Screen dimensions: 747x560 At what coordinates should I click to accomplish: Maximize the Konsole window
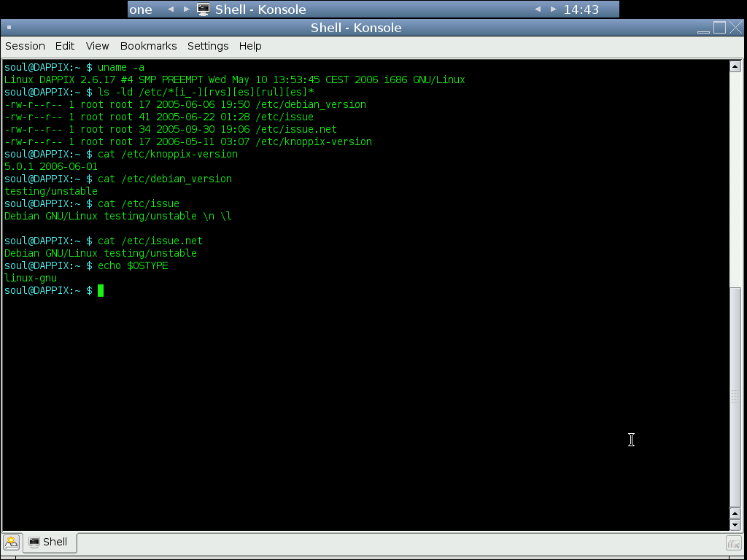coord(719,28)
